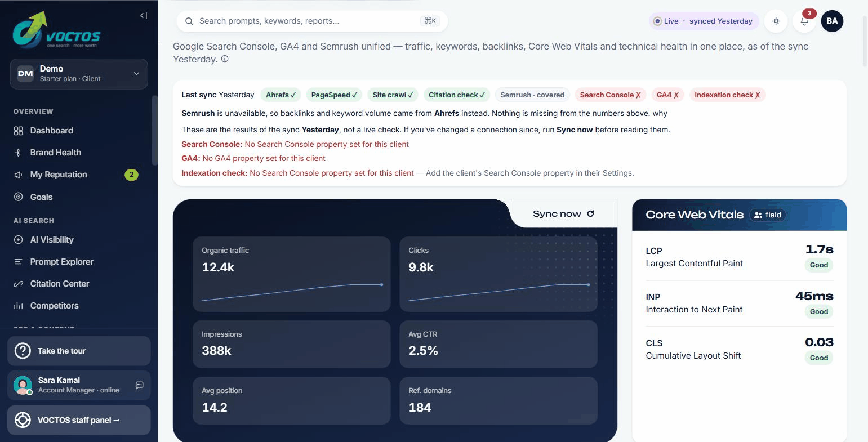Open AI Visibility
Screen dimensions: 868x442
(x=79, y=240)
